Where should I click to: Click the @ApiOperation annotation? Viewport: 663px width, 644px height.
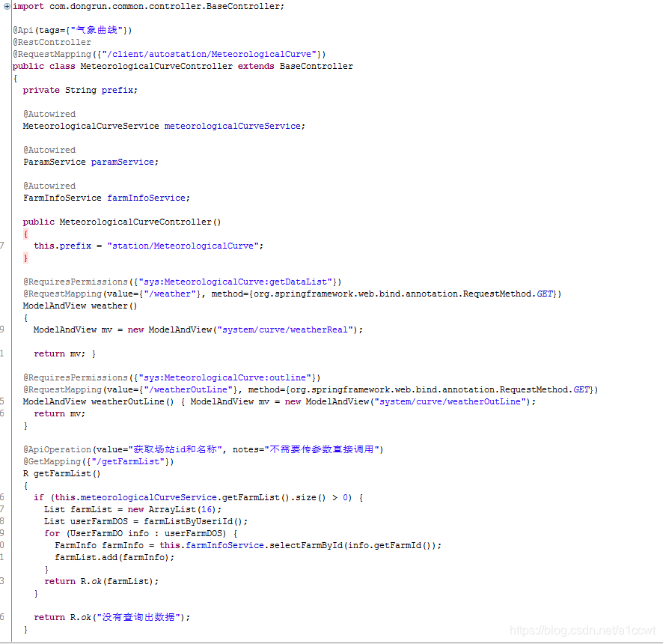(x=204, y=449)
